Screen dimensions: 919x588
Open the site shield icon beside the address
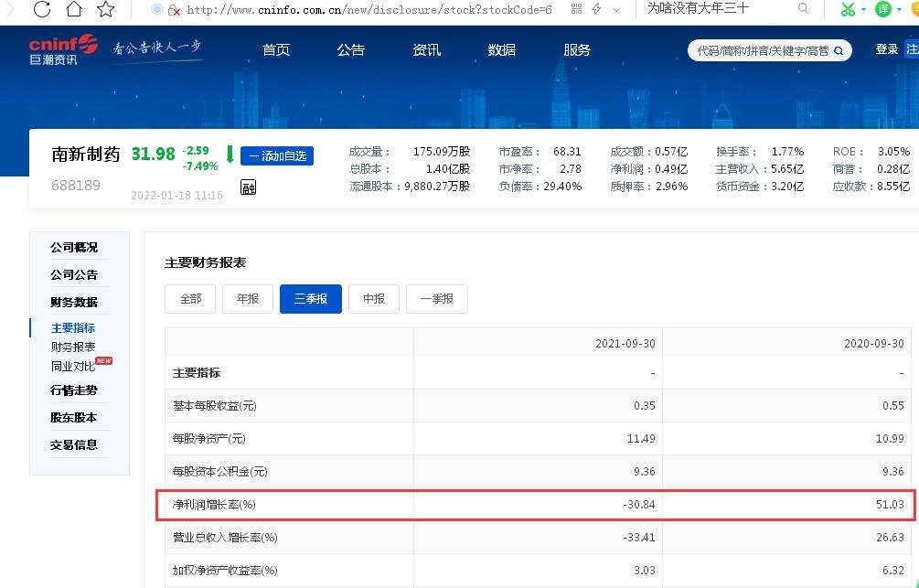(156, 9)
